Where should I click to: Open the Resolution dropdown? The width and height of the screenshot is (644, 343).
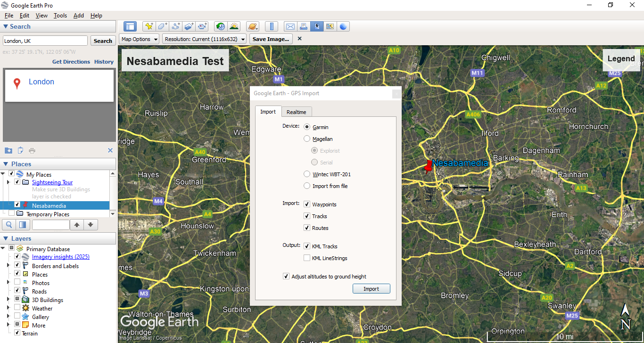point(205,39)
